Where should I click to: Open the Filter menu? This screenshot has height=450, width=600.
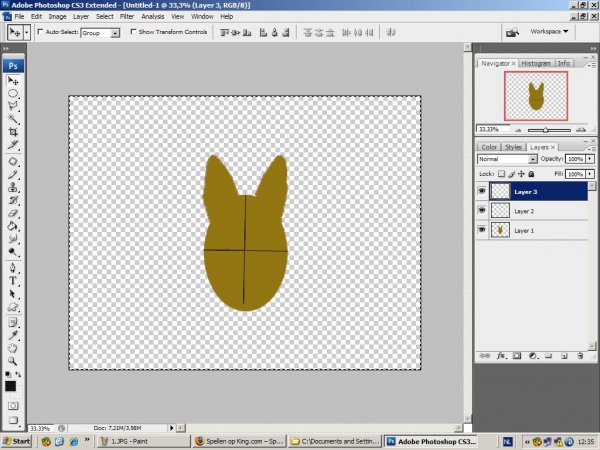(x=127, y=16)
